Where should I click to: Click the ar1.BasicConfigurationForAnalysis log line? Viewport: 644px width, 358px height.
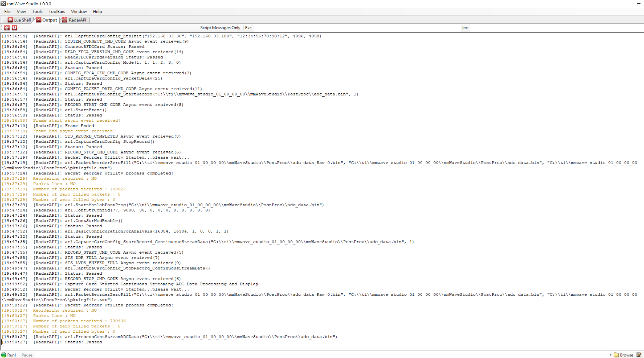[115, 231]
